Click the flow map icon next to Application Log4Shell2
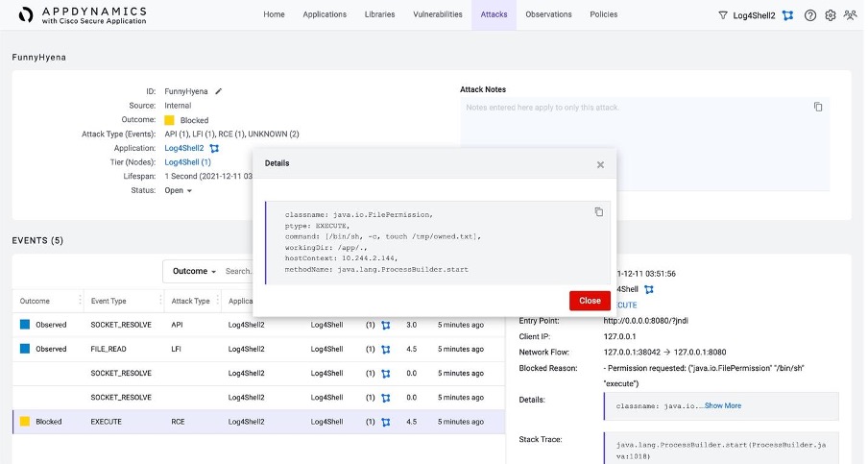This screenshot has width=868, height=464. 215,148
